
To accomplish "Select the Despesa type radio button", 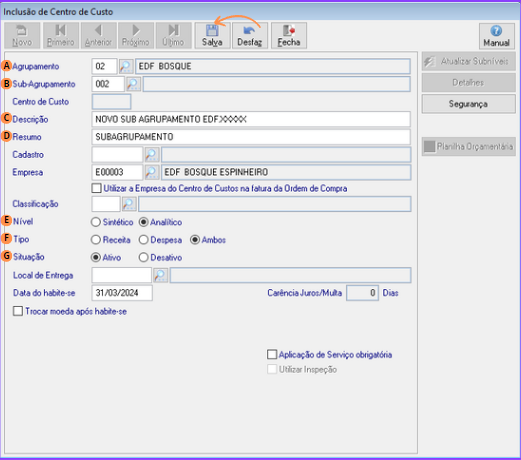I will [x=143, y=240].
